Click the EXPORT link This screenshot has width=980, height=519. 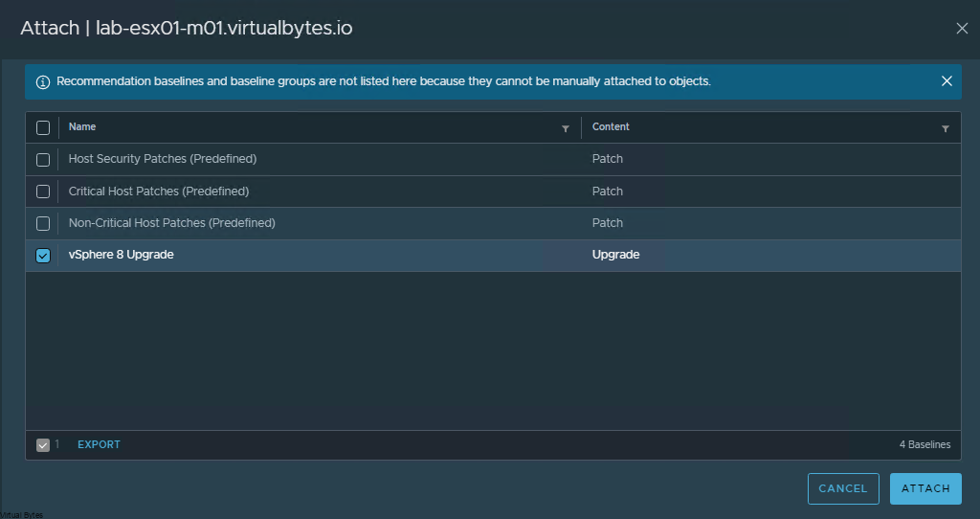(x=99, y=444)
